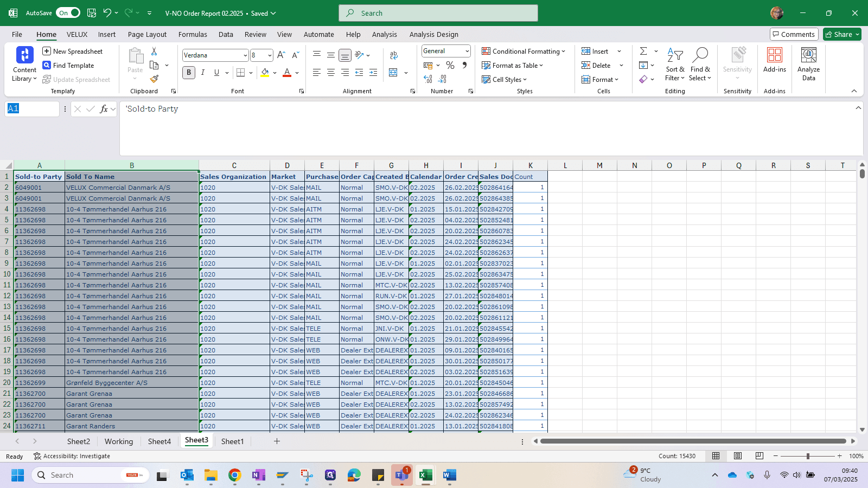Image resolution: width=868 pixels, height=488 pixels.
Task: Switch to Page Layout view in the status bar
Action: point(738,456)
